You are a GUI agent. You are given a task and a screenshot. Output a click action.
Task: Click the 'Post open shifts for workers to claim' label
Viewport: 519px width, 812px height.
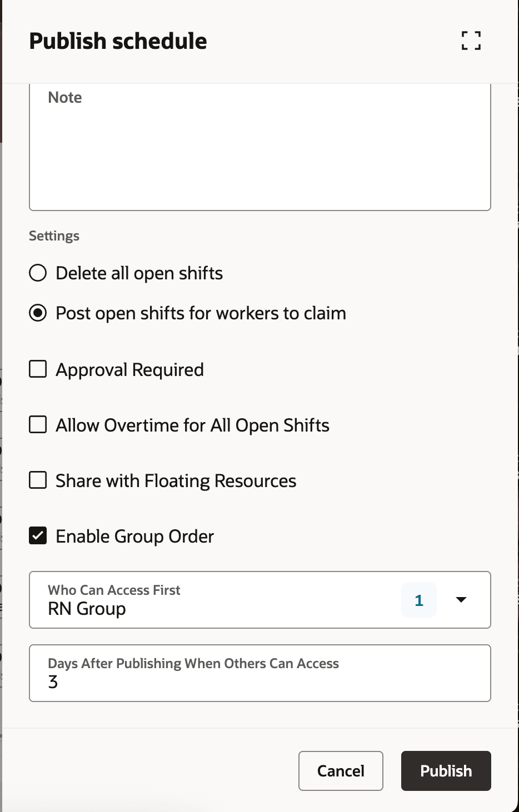coord(201,313)
